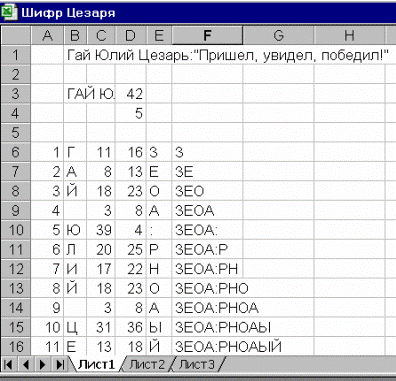Select row 1 header

click(16, 55)
